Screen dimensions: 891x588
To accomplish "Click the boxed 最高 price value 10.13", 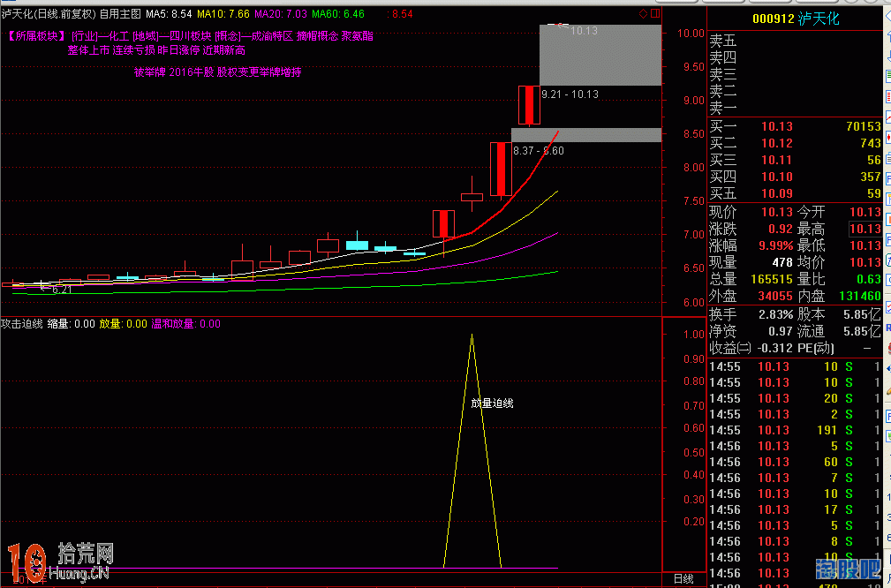I will (865, 229).
